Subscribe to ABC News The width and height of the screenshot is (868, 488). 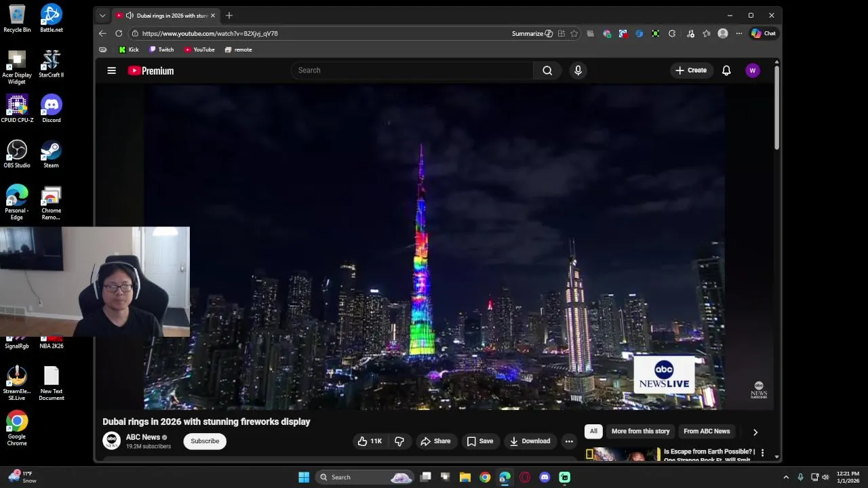click(x=205, y=441)
